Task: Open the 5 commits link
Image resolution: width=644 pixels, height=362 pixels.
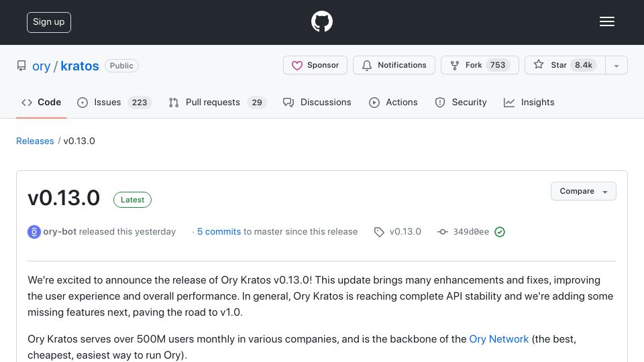Action: tap(219, 231)
